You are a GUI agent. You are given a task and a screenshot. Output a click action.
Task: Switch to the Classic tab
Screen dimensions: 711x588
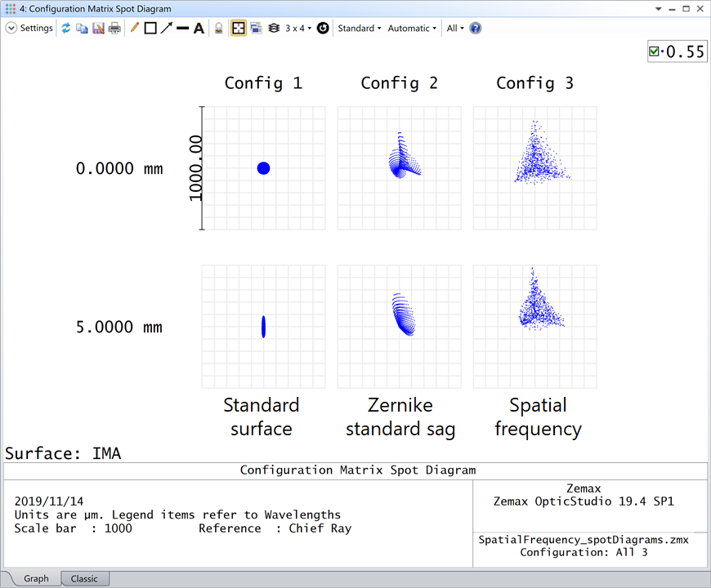point(84,578)
